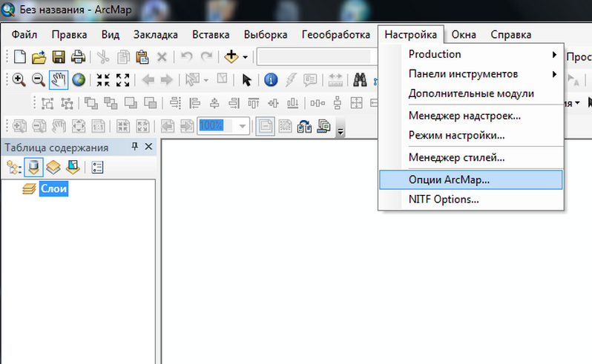Open table of contents Options icon
Image resolution: width=592 pixels, height=364 pixels.
pyautogui.click(x=97, y=168)
